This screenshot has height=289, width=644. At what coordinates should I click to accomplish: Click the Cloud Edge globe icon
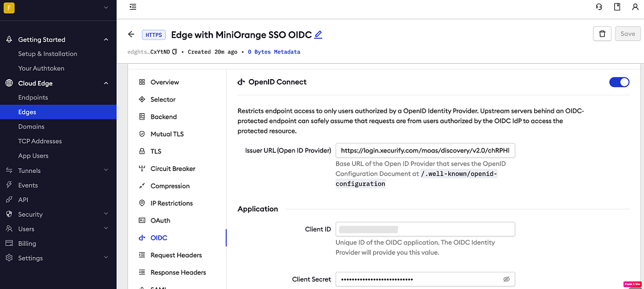(x=9, y=83)
